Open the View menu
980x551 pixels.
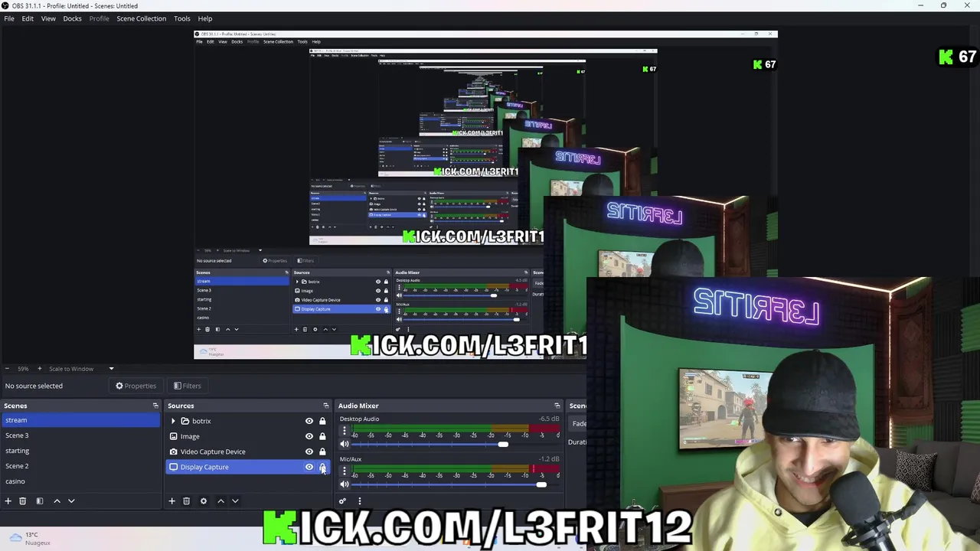pyautogui.click(x=48, y=18)
